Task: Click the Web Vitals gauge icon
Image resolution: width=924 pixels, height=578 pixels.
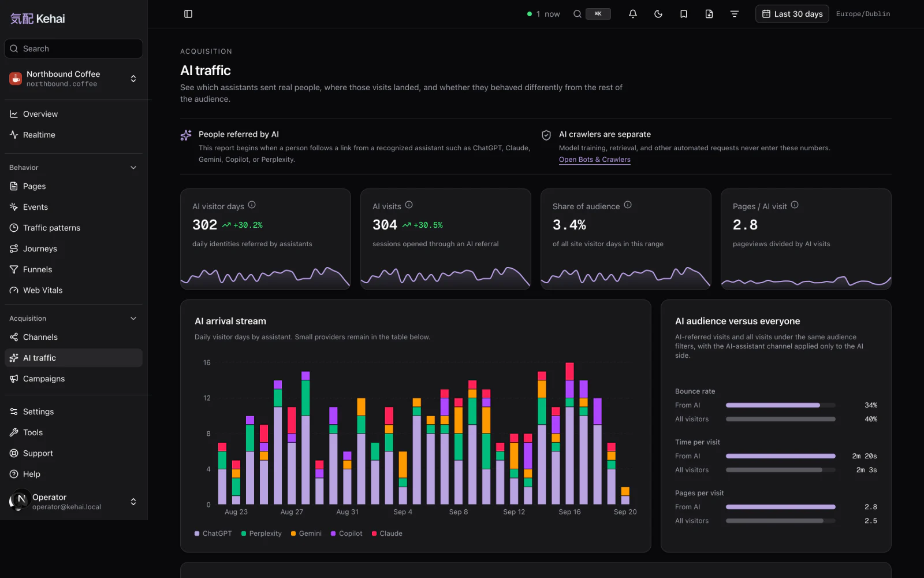Action: [x=14, y=290]
